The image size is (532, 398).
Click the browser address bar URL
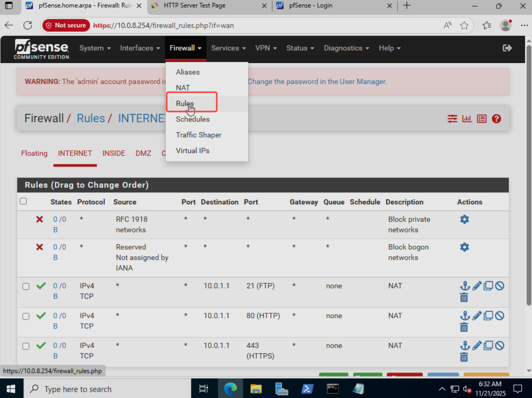click(x=164, y=25)
